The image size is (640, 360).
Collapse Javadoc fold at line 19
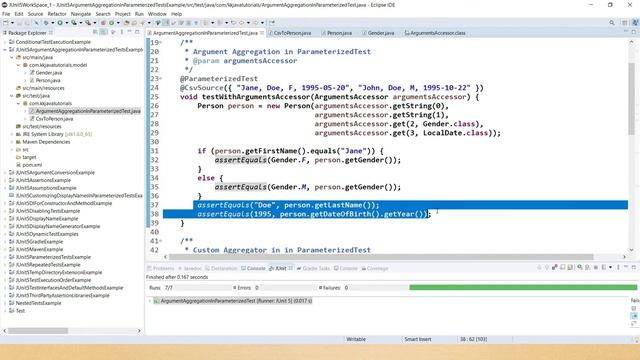160,42
